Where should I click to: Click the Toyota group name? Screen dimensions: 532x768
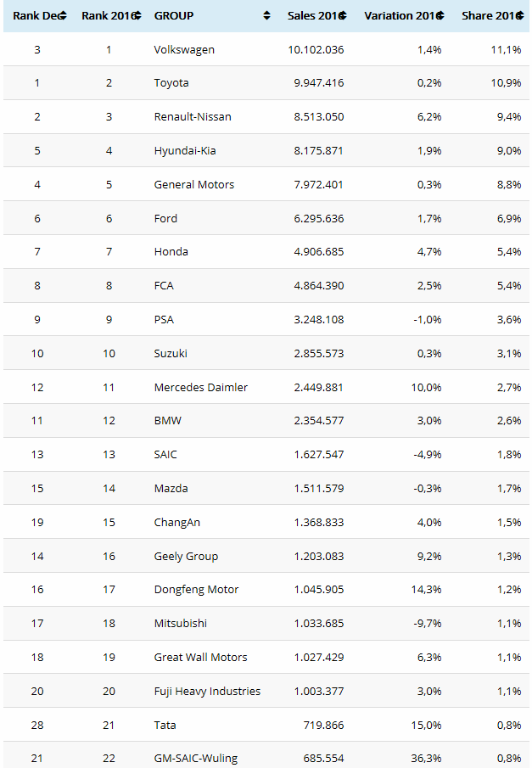(171, 83)
